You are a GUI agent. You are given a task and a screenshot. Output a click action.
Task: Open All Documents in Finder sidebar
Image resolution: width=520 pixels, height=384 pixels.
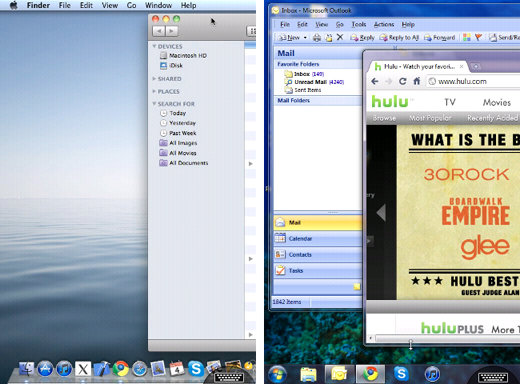(184, 163)
